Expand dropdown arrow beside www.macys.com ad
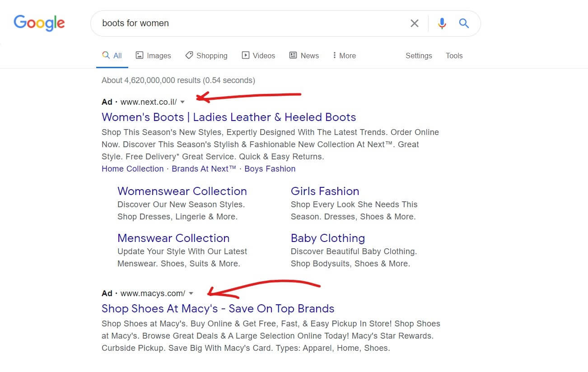The width and height of the screenshot is (588, 372). 191,293
